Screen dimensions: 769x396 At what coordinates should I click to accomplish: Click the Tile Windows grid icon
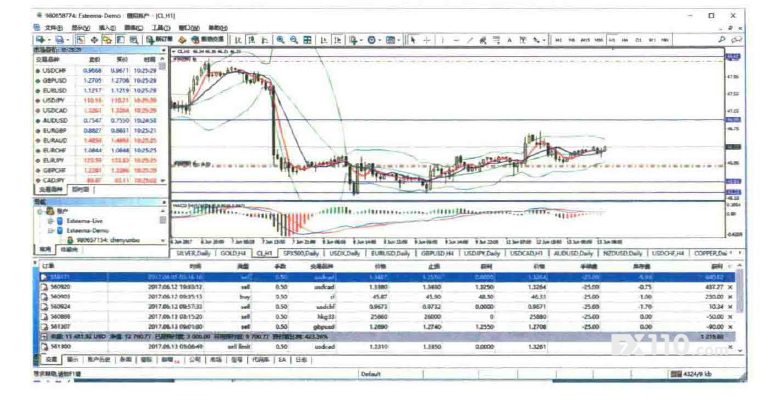(x=308, y=40)
